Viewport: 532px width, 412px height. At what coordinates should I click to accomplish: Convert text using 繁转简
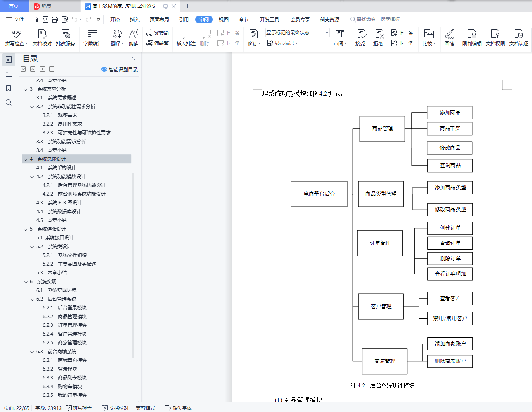[x=157, y=33]
